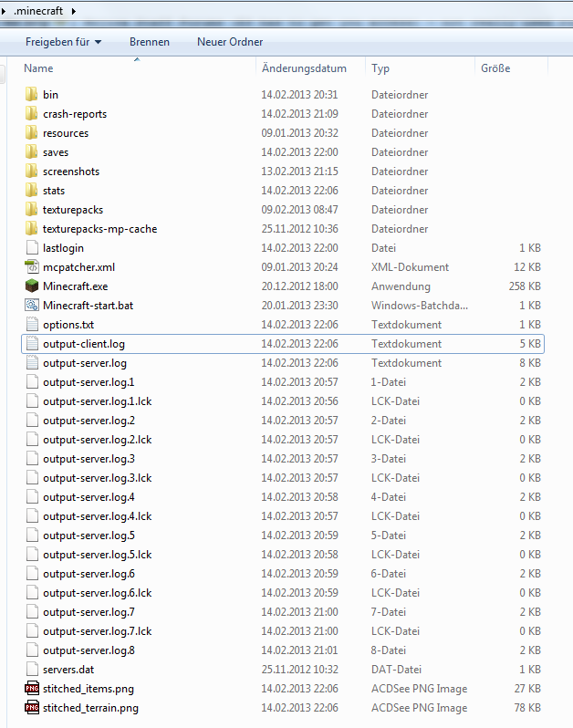
Task: Select the file name output-server.log.3.lck
Action: [x=97, y=478]
